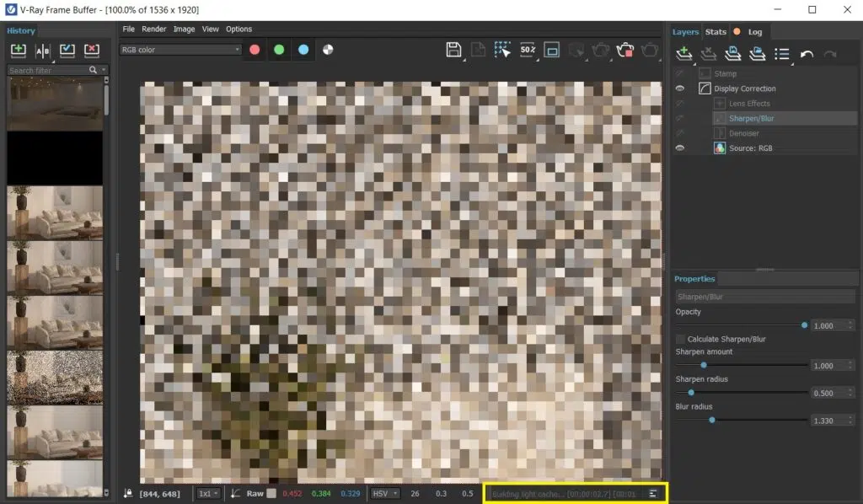Switch to red channel view
Screen dimensions: 863x504
coord(255,50)
